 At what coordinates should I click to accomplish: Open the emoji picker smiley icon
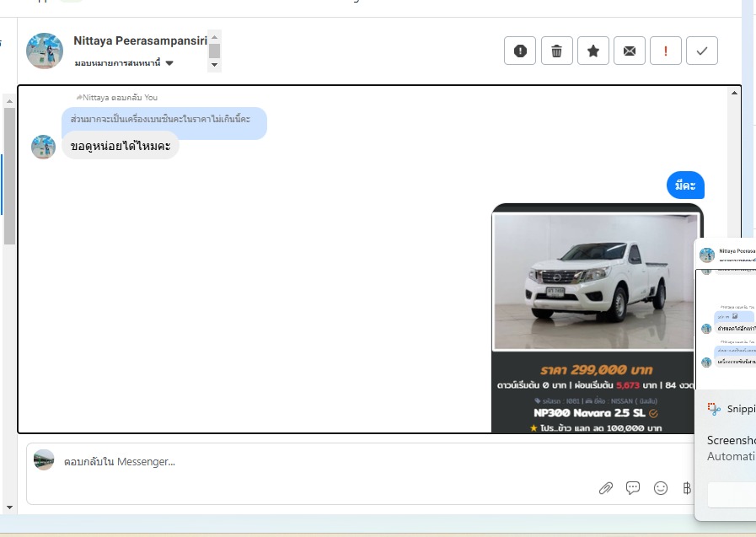(x=661, y=488)
